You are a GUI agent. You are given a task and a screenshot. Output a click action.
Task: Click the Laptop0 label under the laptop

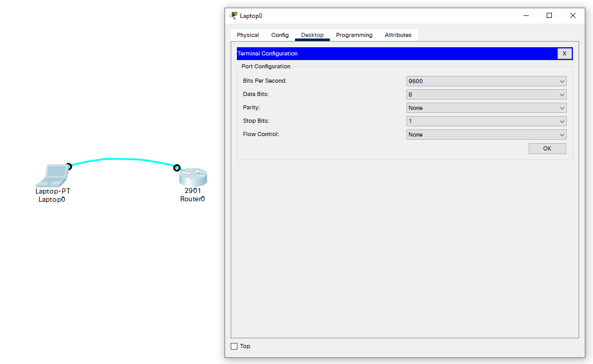(x=52, y=200)
